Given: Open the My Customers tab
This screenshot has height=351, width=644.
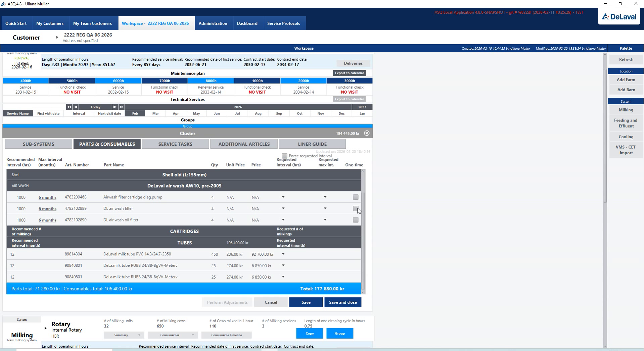Looking at the screenshot, I should [50, 23].
